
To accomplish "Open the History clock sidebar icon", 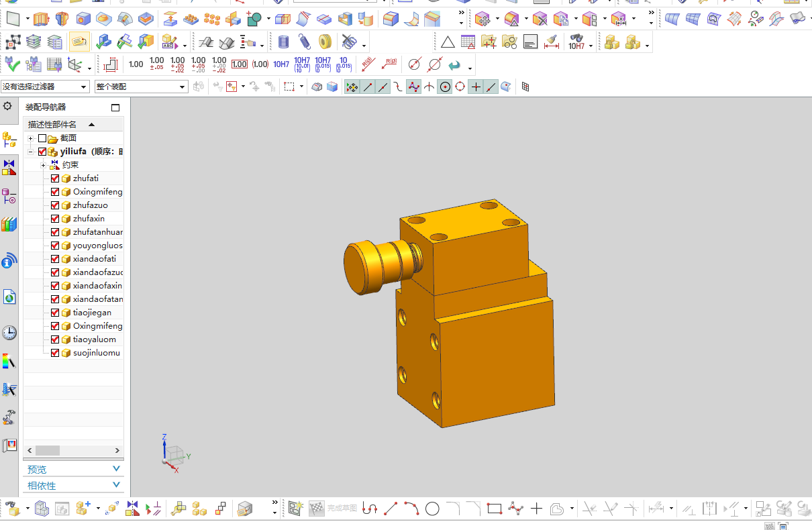I will click(x=9, y=333).
